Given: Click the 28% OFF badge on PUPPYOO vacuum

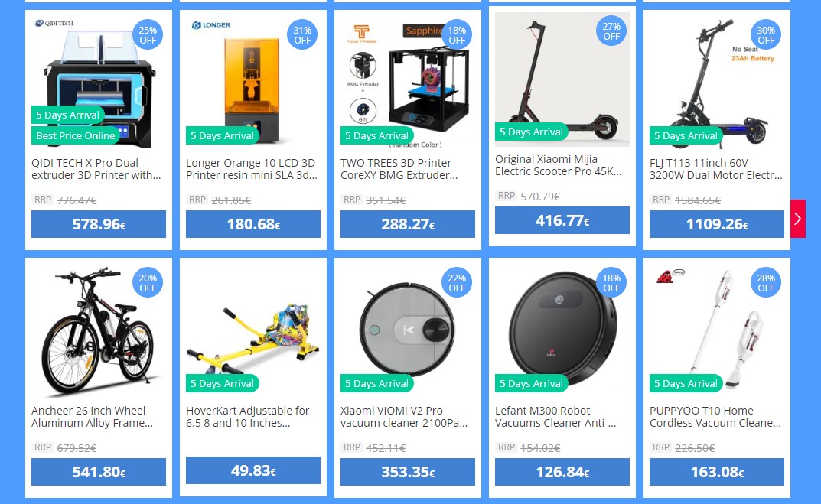Looking at the screenshot, I should tap(765, 283).
